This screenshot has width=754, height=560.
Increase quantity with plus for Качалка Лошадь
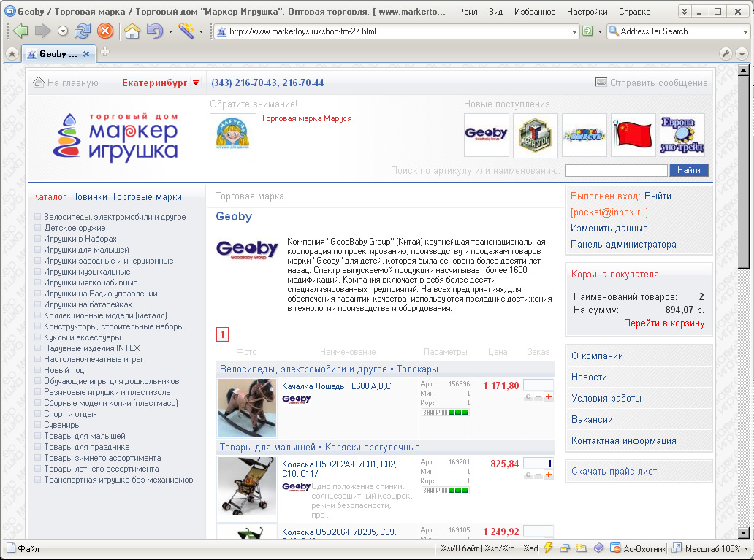click(548, 396)
